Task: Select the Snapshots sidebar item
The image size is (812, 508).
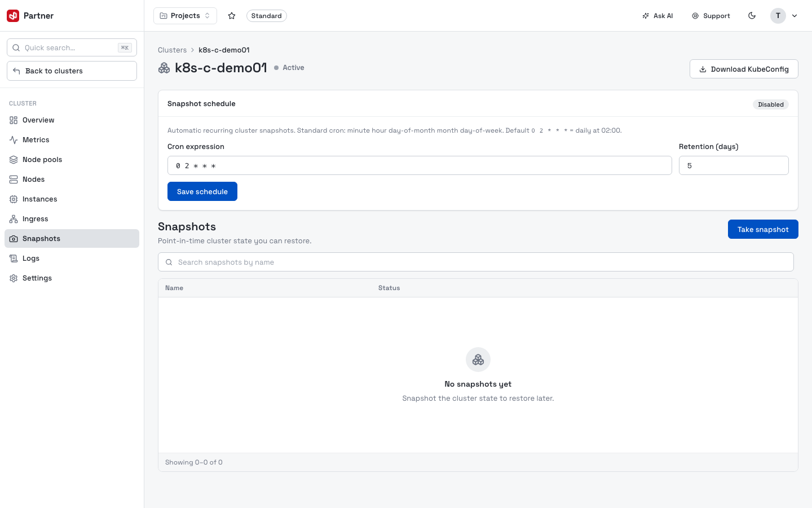Action: click(72, 239)
